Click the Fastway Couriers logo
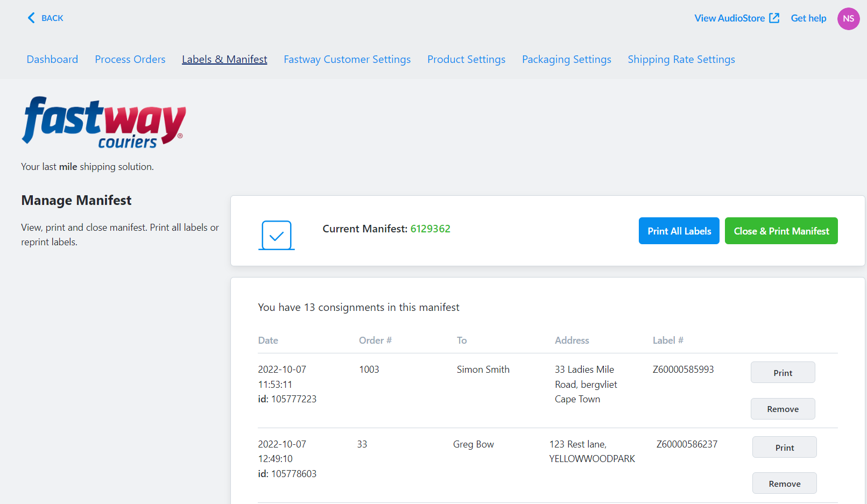 [104, 122]
